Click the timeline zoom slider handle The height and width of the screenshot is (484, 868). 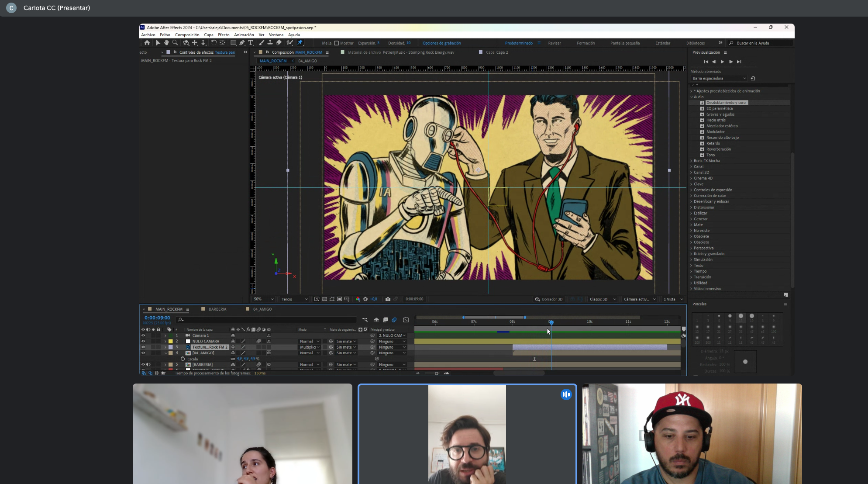coord(436,373)
